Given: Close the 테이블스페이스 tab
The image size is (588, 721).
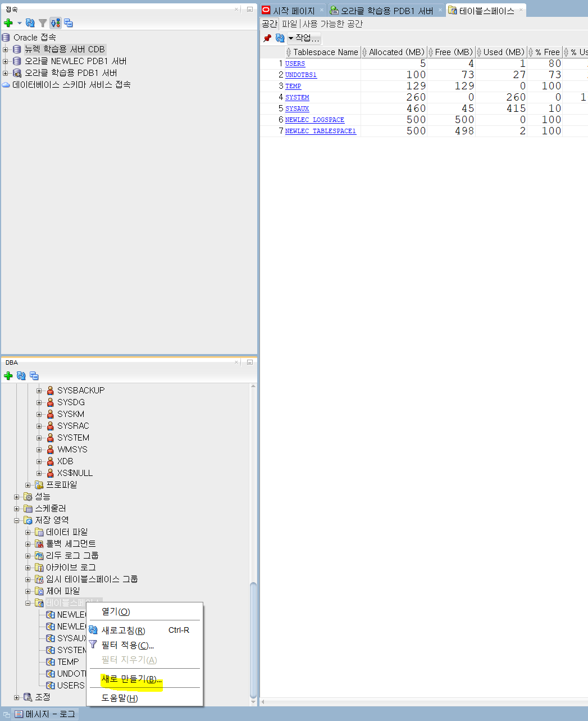Looking at the screenshot, I should (x=521, y=10).
